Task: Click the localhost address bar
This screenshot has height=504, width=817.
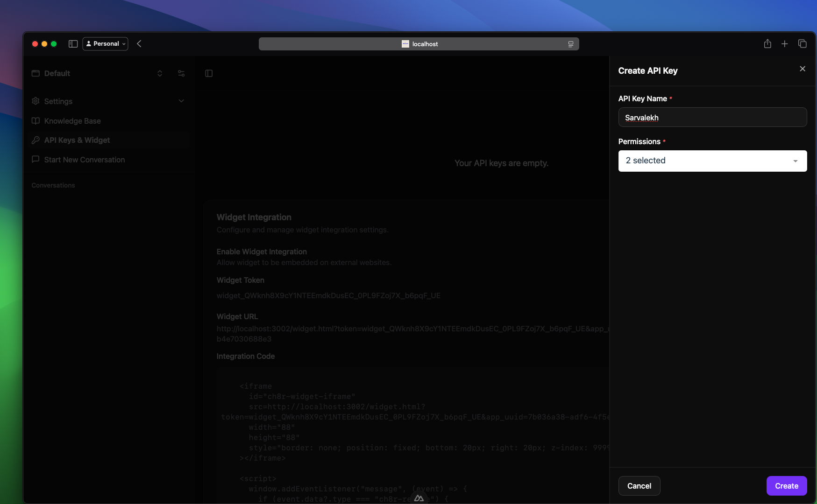Action: pos(419,44)
